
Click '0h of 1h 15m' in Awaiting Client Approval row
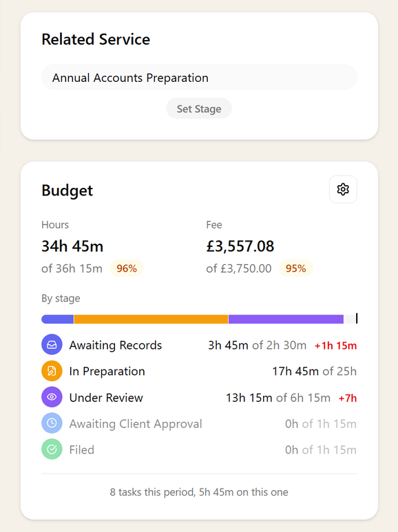pos(321,423)
